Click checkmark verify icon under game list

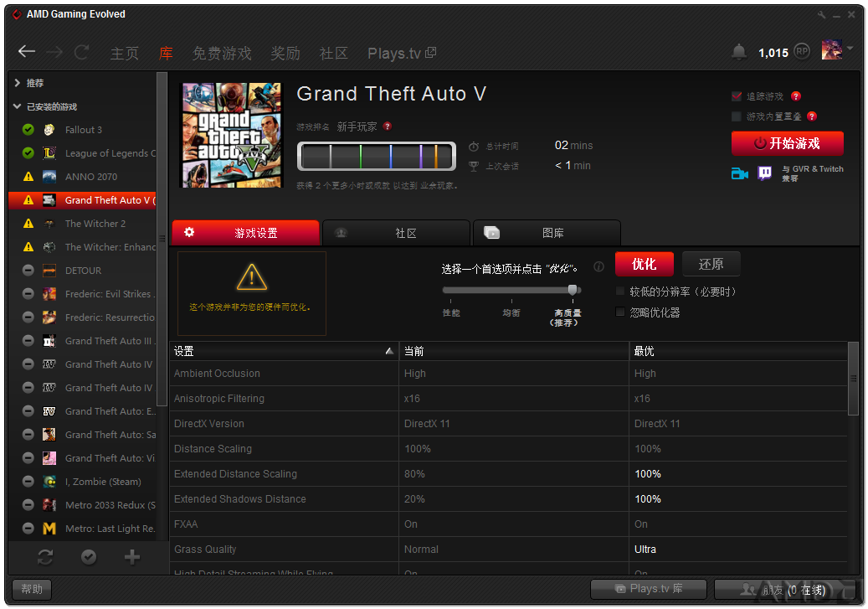[x=89, y=557]
